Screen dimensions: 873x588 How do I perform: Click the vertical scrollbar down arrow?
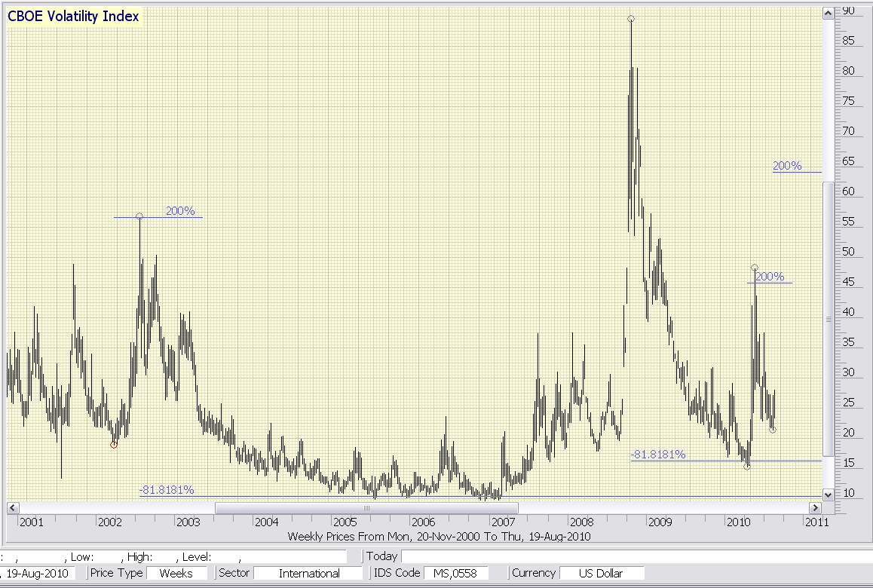(x=828, y=495)
